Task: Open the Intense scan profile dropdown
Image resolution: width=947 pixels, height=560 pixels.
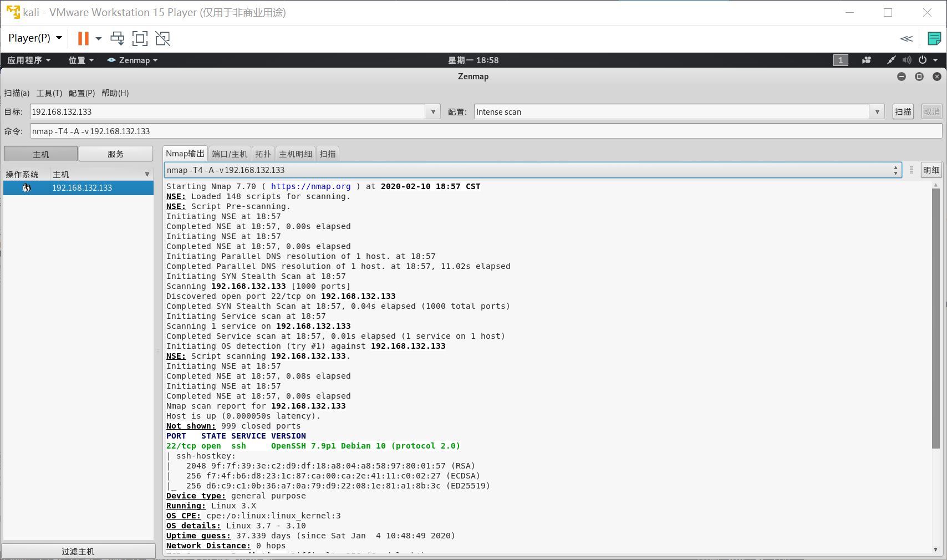Action: [877, 111]
